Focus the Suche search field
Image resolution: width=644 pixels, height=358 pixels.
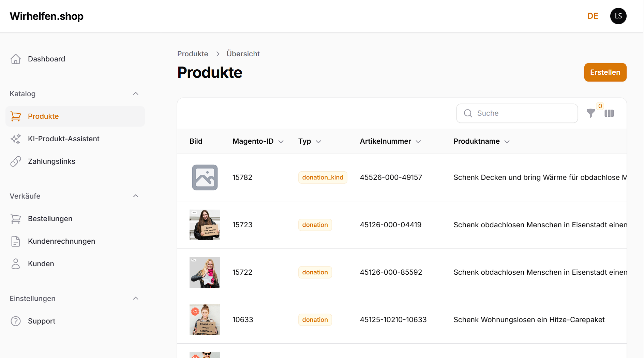pyautogui.click(x=517, y=113)
